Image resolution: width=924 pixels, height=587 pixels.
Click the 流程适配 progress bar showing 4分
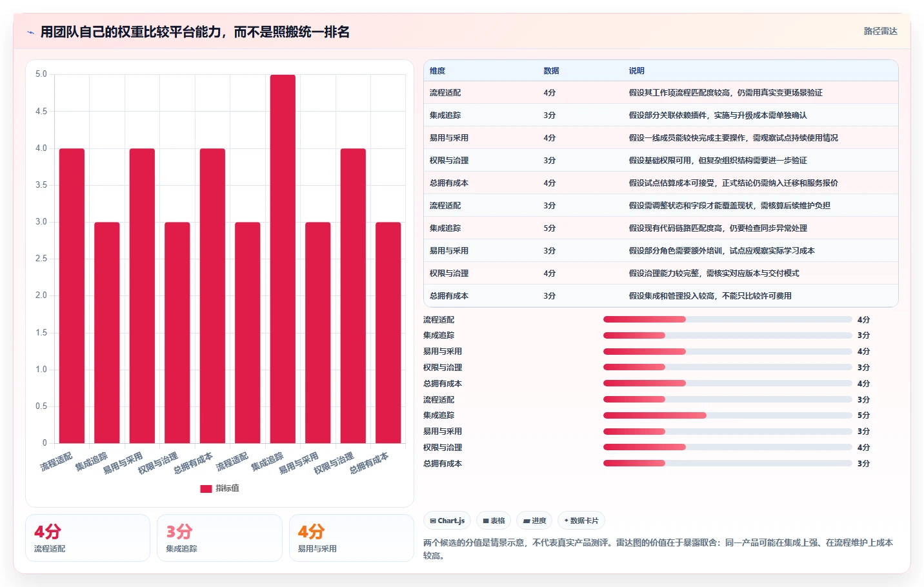coord(728,319)
